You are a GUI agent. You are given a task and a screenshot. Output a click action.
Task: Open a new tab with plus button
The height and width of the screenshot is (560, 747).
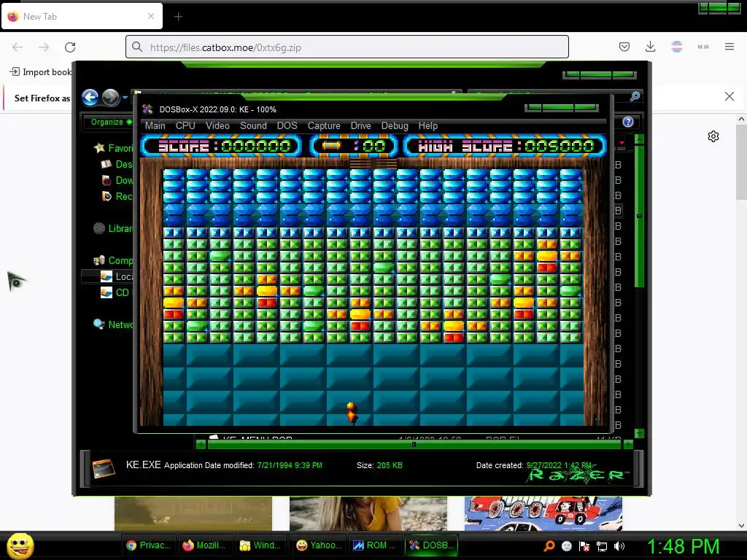[x=178, y=17]
